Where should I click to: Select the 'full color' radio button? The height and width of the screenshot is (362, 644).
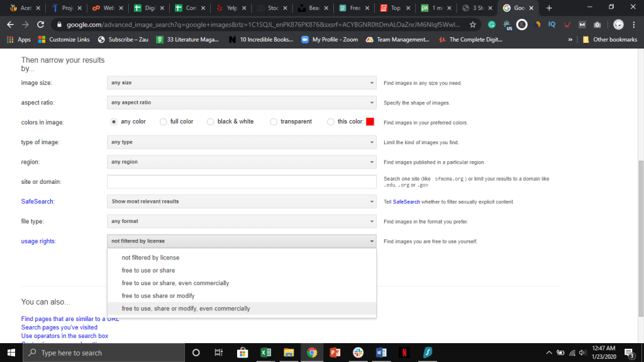(164, 122)
